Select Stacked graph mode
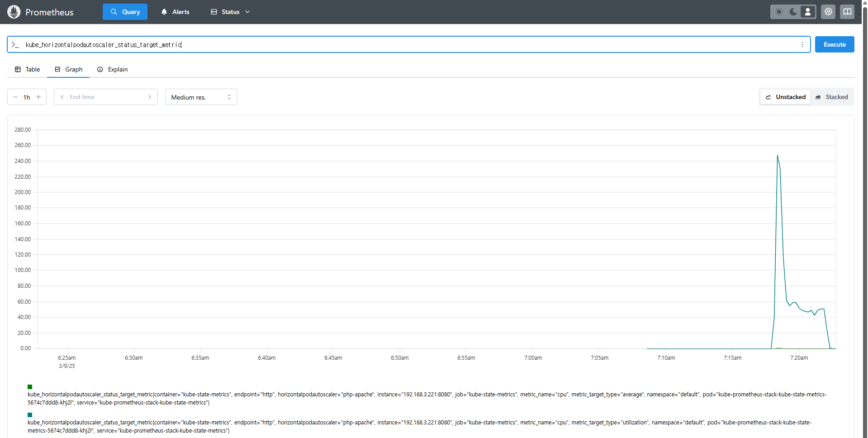This screenshot has height=438, width=868. tap(831, 97)
